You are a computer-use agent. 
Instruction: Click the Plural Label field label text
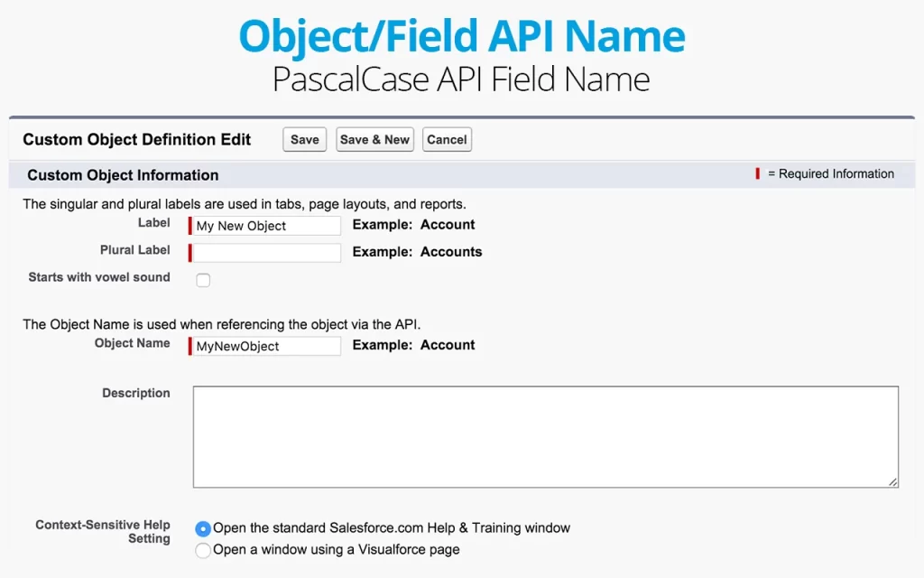[x=135, y=250]
